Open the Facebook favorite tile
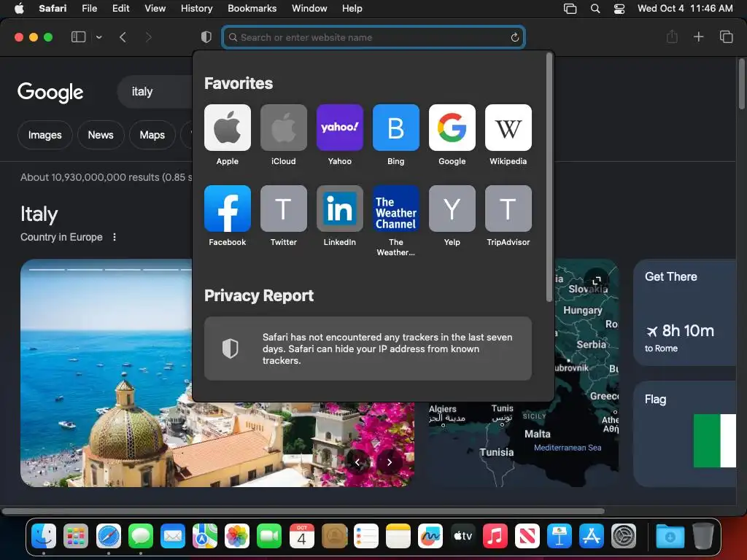 [228, 209]
